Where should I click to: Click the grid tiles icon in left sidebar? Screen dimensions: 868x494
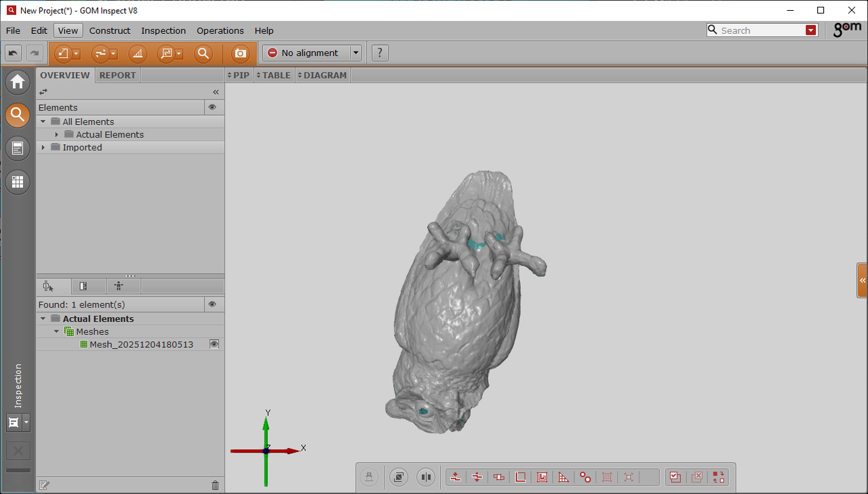pos(18,182)
